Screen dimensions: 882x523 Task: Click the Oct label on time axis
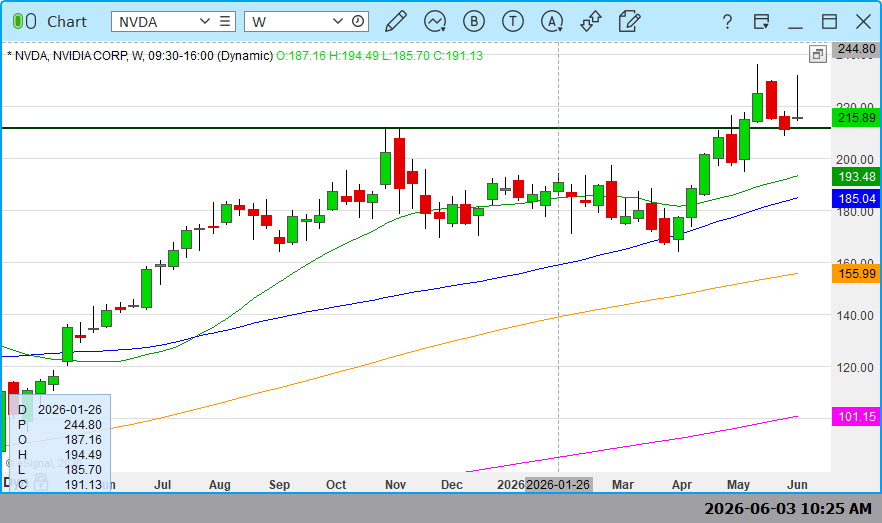[x=336, y=485]
